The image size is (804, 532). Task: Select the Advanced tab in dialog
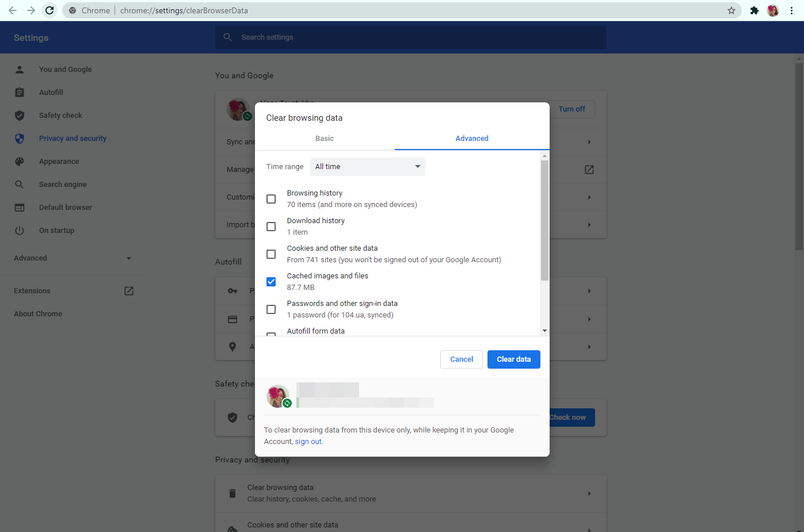472,139
